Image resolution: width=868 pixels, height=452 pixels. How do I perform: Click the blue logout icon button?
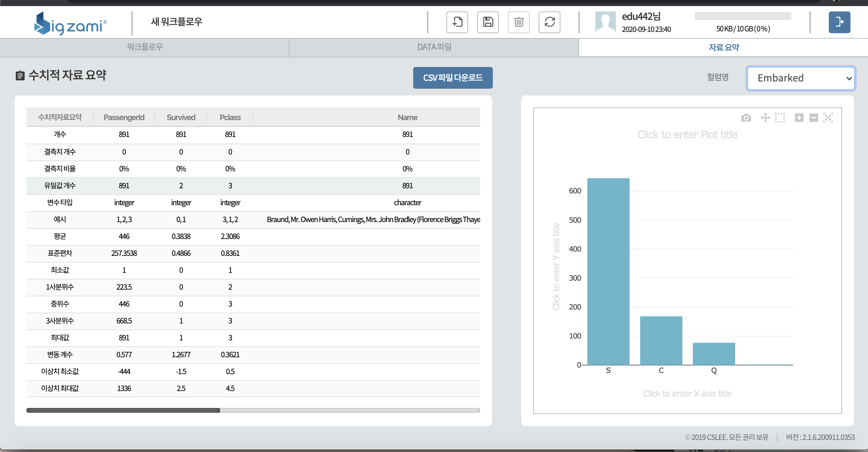(x=839, y=22)
